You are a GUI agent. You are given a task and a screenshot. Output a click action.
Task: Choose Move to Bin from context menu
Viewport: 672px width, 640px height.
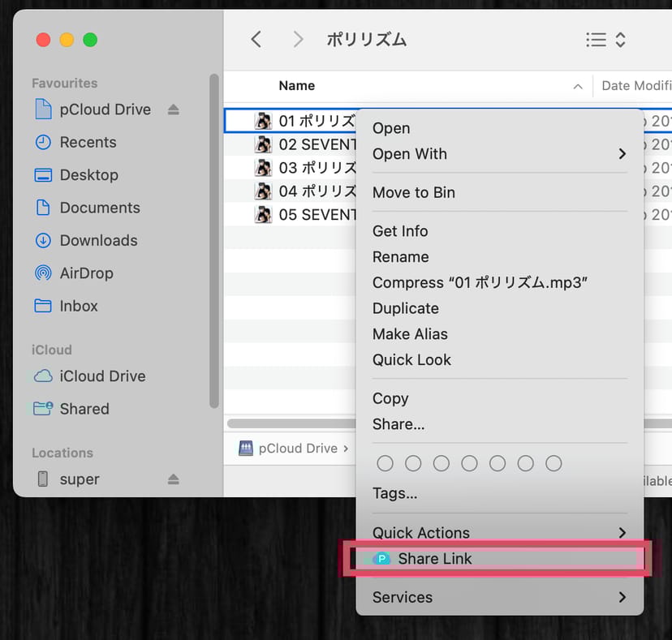point(413,192)
